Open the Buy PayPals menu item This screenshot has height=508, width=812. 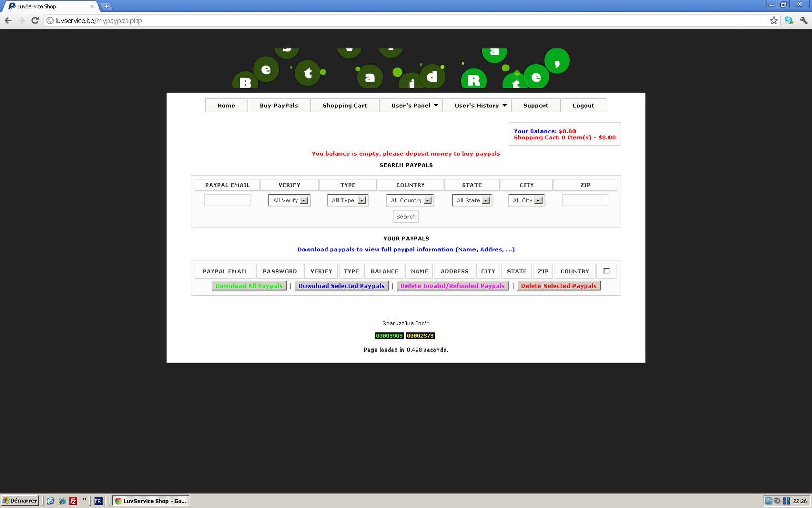point(279,105)
